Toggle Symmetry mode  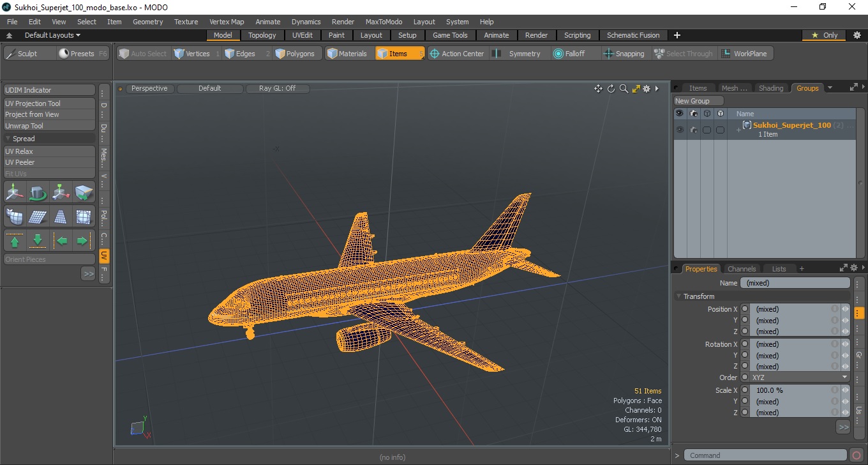coord(518,54)
